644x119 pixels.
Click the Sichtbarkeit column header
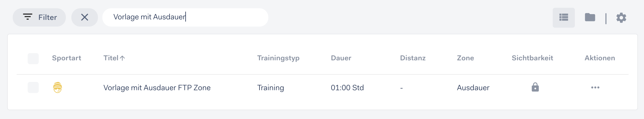click(x=533, y=58)
